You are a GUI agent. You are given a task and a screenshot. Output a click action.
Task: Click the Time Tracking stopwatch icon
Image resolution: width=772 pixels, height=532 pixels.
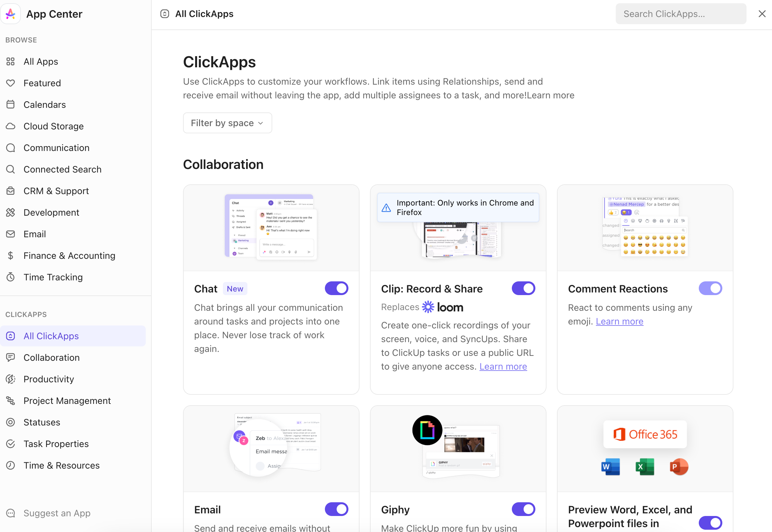11,277
